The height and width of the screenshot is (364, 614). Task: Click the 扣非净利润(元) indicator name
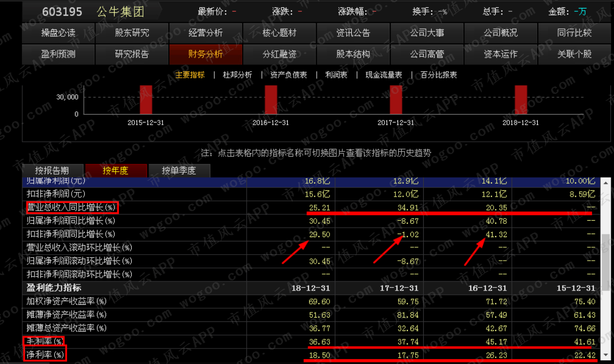pyautogui.click(x=56, y=194)
